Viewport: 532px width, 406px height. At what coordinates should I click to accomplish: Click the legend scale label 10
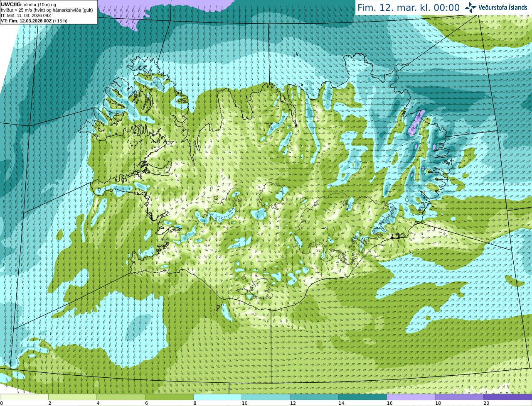[x=245, y=403]
